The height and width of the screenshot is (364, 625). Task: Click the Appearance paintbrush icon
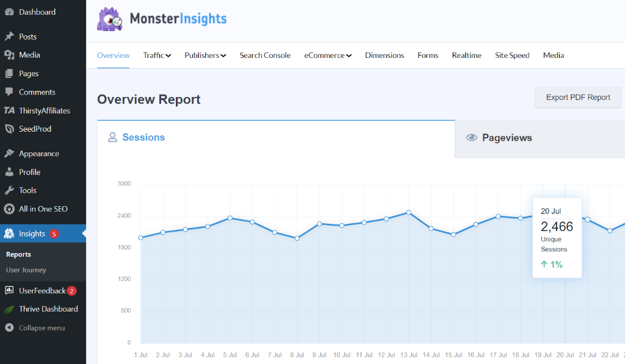pyautogui.click(x=9, y=153)
